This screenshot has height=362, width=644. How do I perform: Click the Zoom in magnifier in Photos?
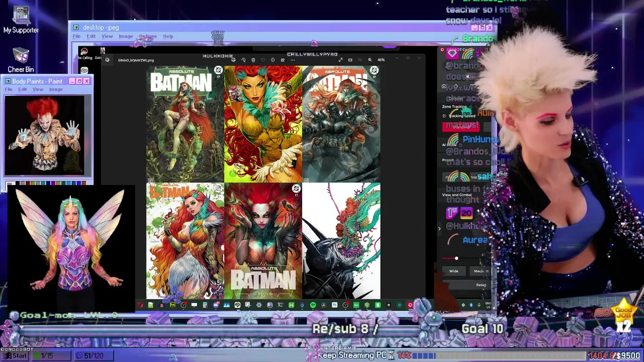(370, 60)
